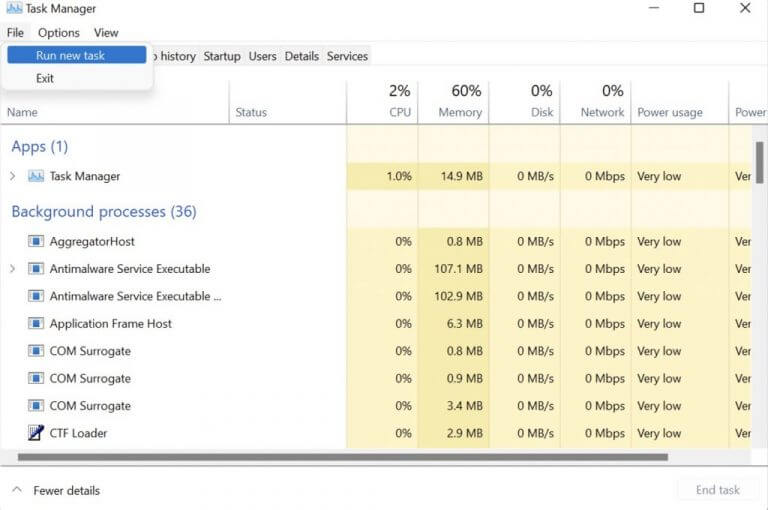The width and height of the screenshot is (768, 510).
Task: Click the COM Surrogate 0.8 MB icon
Action: pyautogui.click(x=36, y=351)
